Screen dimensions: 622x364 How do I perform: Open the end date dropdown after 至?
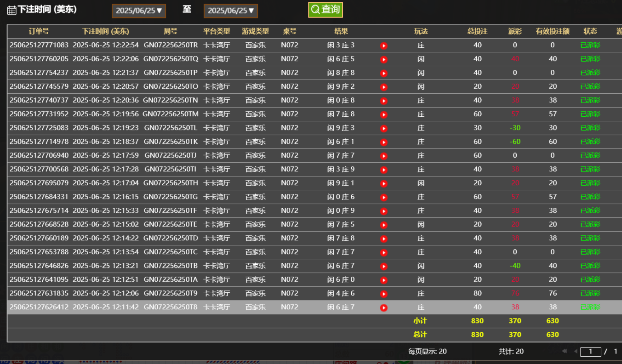point(230,11)
